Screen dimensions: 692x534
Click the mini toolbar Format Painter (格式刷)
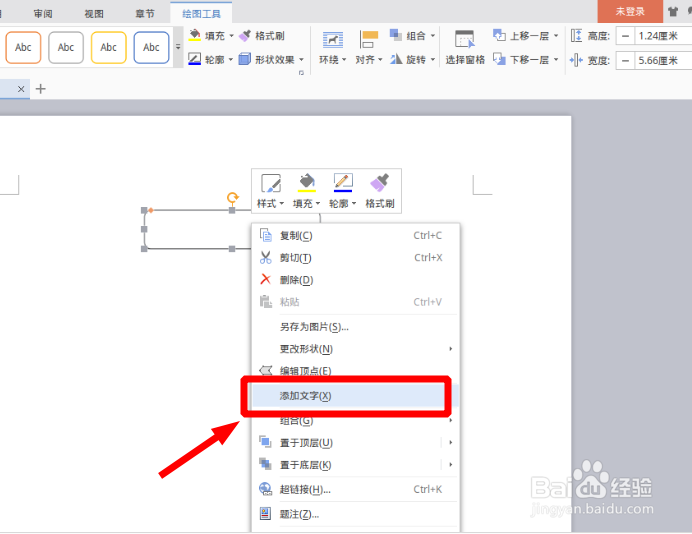coord(380,191)
